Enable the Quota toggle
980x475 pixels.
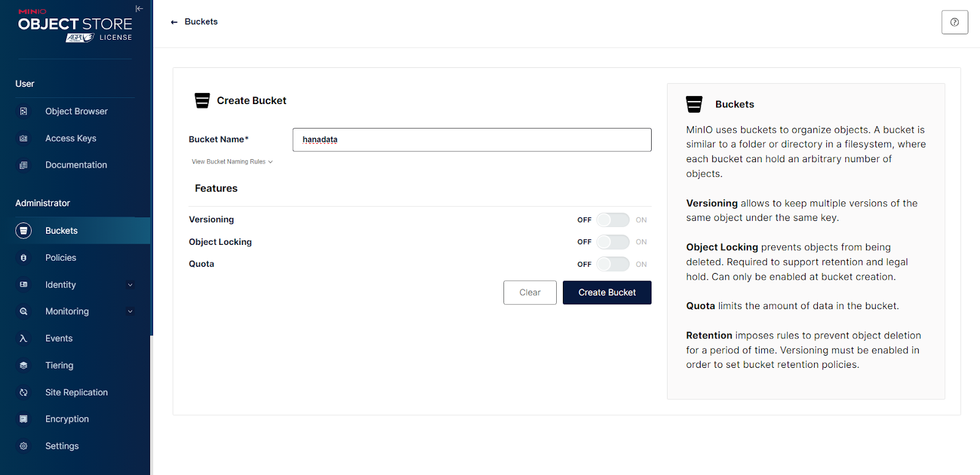[612, 264]
